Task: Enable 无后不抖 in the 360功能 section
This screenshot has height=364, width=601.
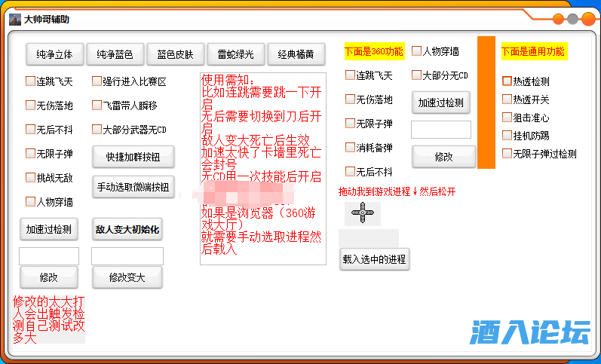Action: 350,172
